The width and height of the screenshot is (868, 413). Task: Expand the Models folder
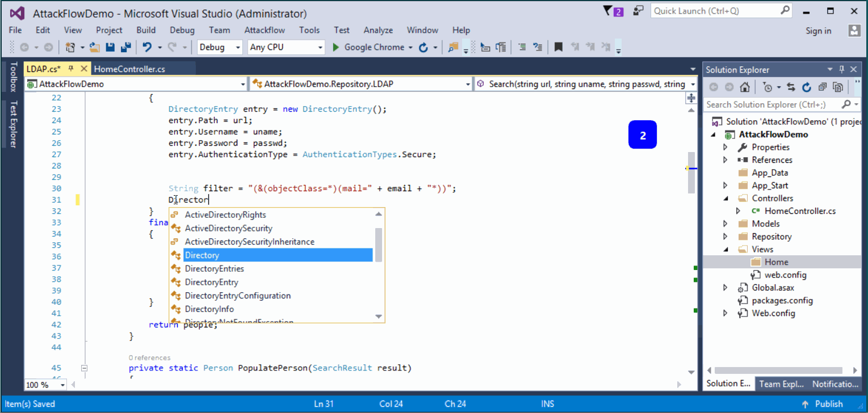click(726, 224)
